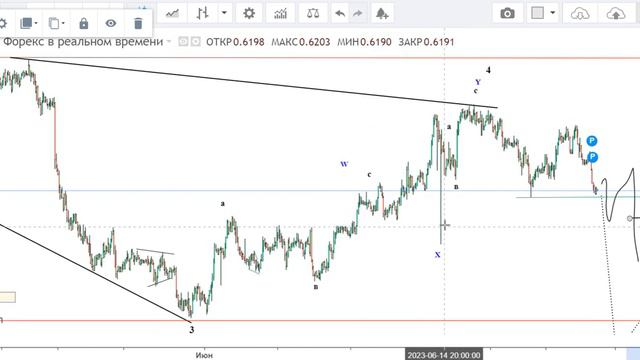The width and height of the screenshot is (640, 360).
Task: Delete the selected drawing with trash icon
Action: point(138,23)
